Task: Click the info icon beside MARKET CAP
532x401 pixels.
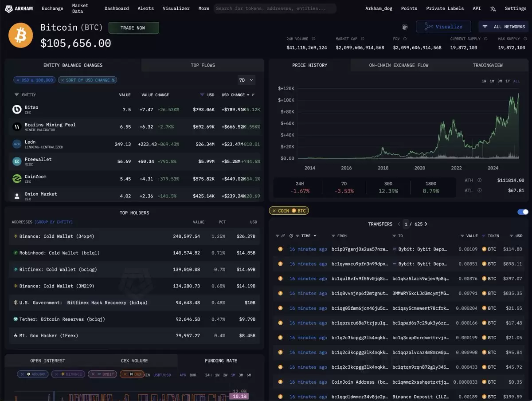Action: [362, 39]
